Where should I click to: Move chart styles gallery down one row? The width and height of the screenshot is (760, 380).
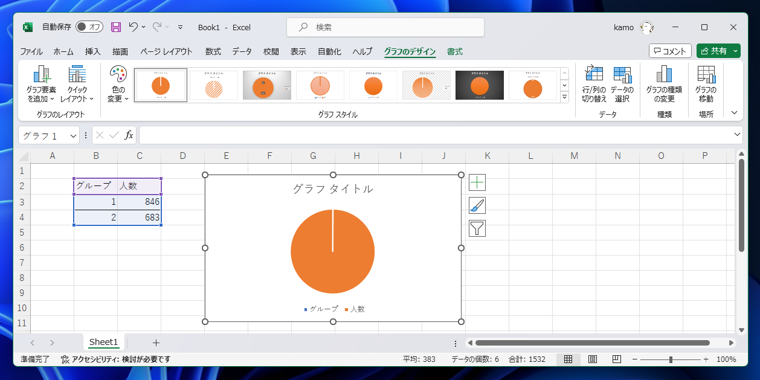tap(565, 85)
